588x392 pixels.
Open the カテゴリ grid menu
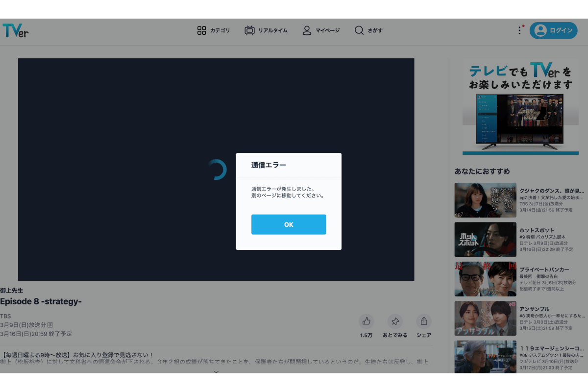point(213,30)
